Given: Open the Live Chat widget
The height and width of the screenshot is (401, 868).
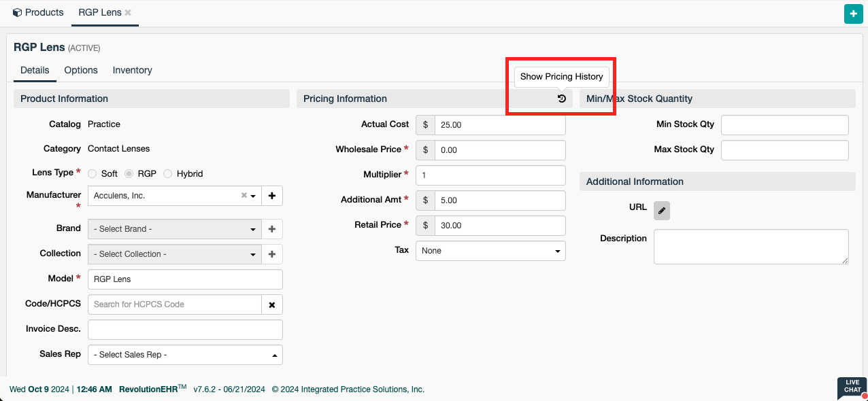Looking at the screenshot, I should click(x=852, y=387).
